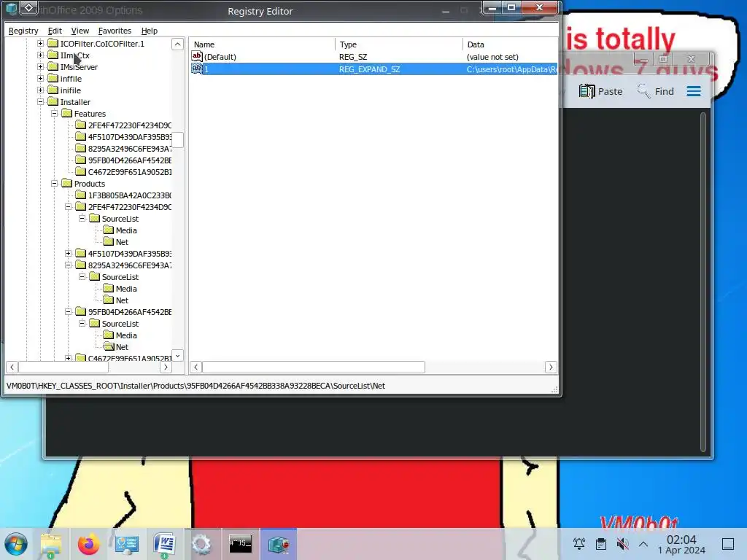Collapse the Features key
Viewport: 747px width, 560px height.
point(54,113)
